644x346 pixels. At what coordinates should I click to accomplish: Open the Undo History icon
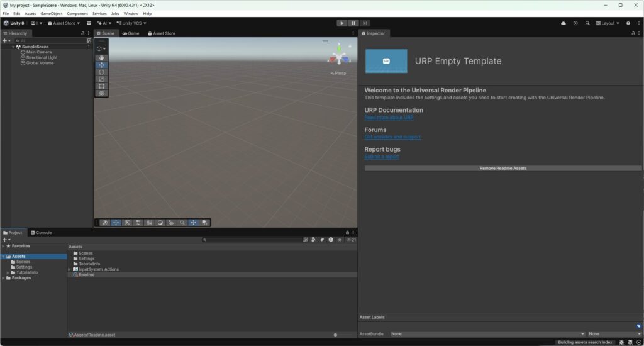pyautogui.click(x=575, y=23)
